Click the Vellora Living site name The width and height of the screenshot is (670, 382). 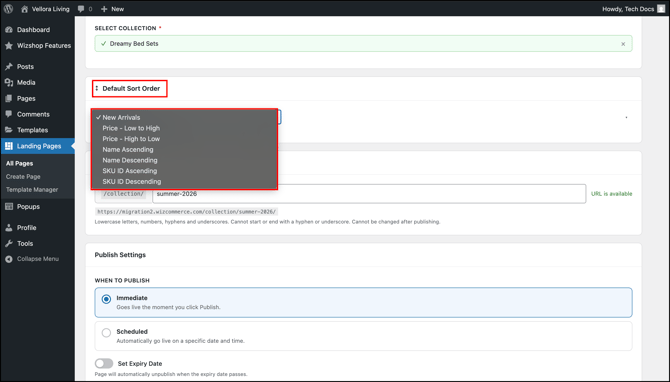pyautogui.click(x=50, y=9)
